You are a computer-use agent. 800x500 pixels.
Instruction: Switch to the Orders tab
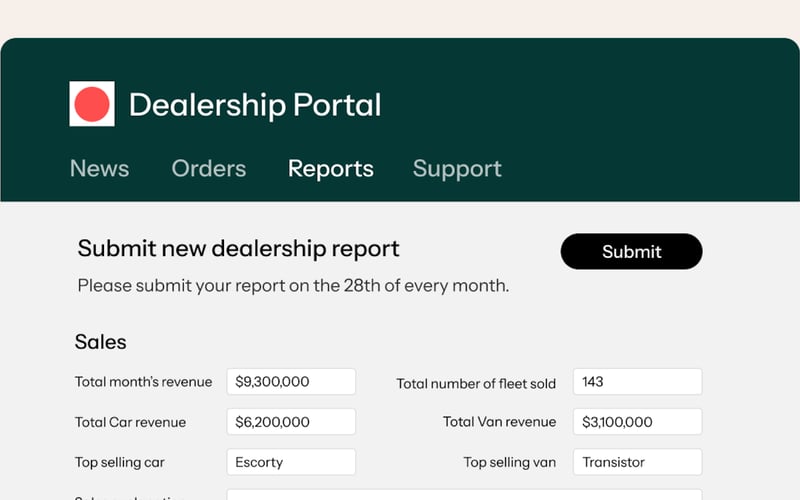208,169
